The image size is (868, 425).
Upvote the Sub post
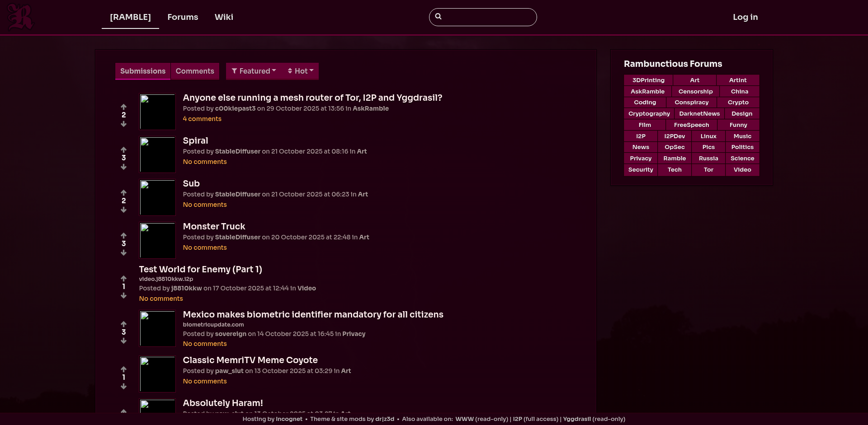123,192
